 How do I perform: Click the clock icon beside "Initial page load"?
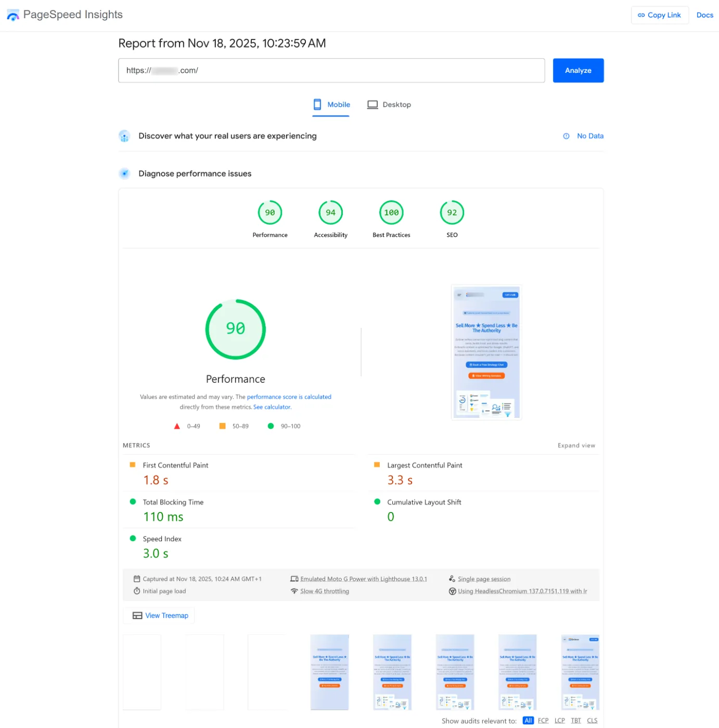tap(137, 591)
